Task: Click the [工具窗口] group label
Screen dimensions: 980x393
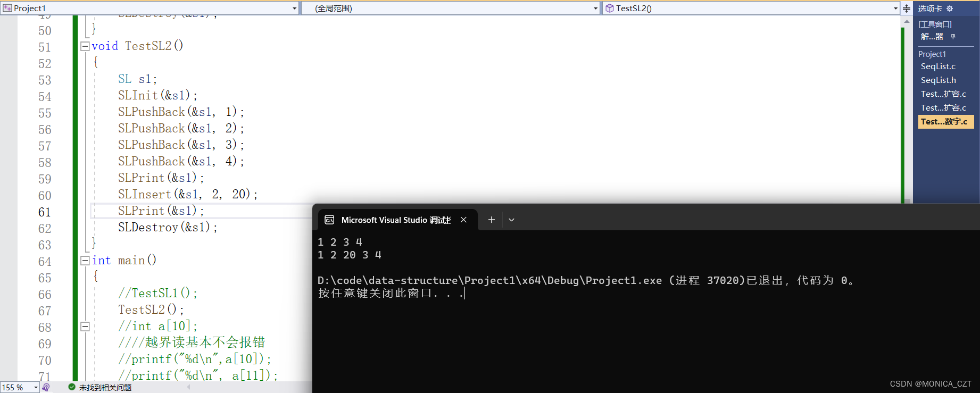Action: point(935,24)
